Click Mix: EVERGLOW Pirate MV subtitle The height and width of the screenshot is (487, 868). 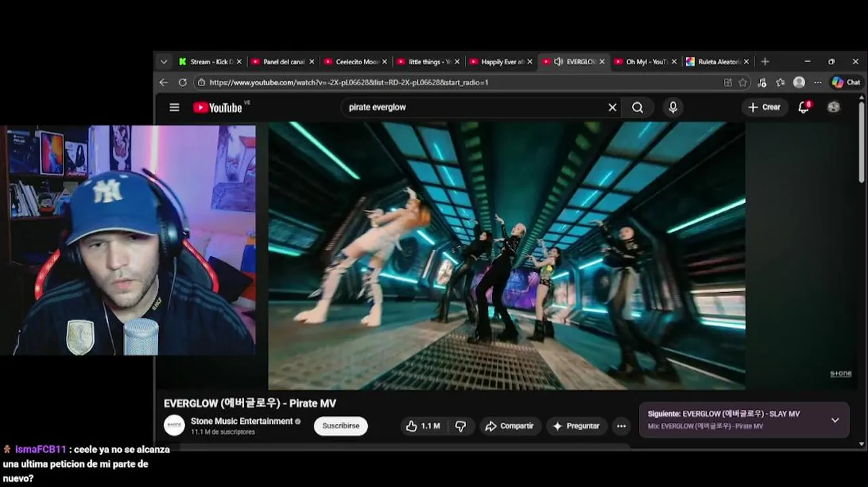click(x=705, y=426)
